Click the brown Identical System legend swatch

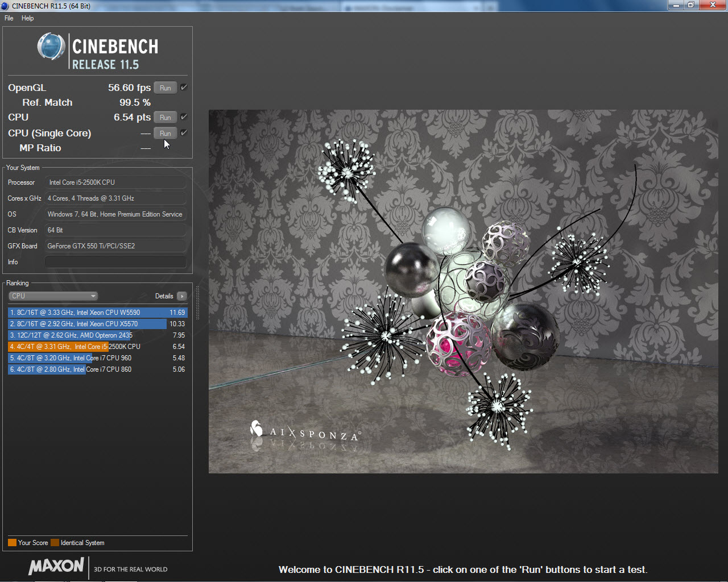pos(55,543)
